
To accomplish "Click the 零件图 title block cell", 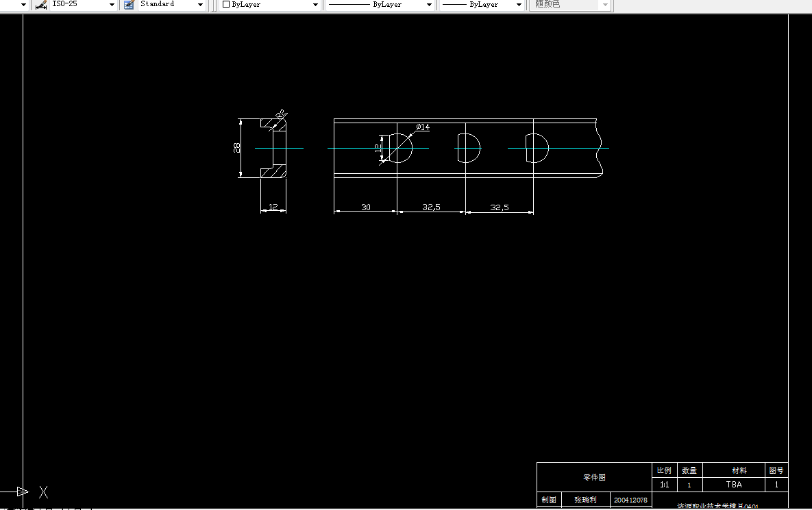I will click(x=594, y=477).
